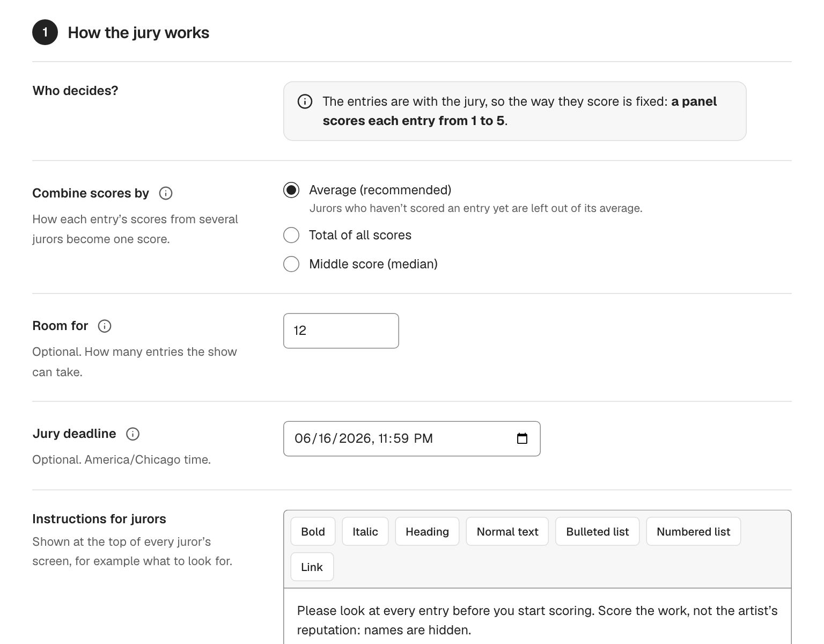Click the step 1 number badge

45,32
